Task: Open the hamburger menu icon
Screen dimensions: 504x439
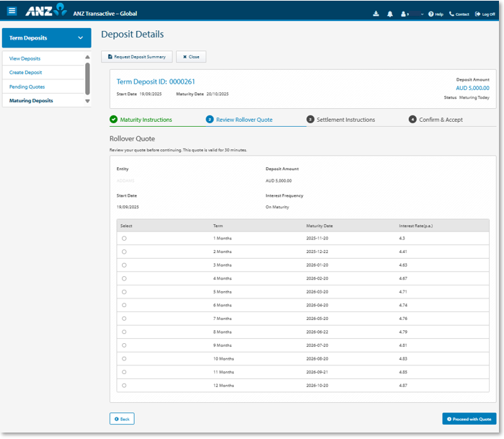Action: click(12, 11)
